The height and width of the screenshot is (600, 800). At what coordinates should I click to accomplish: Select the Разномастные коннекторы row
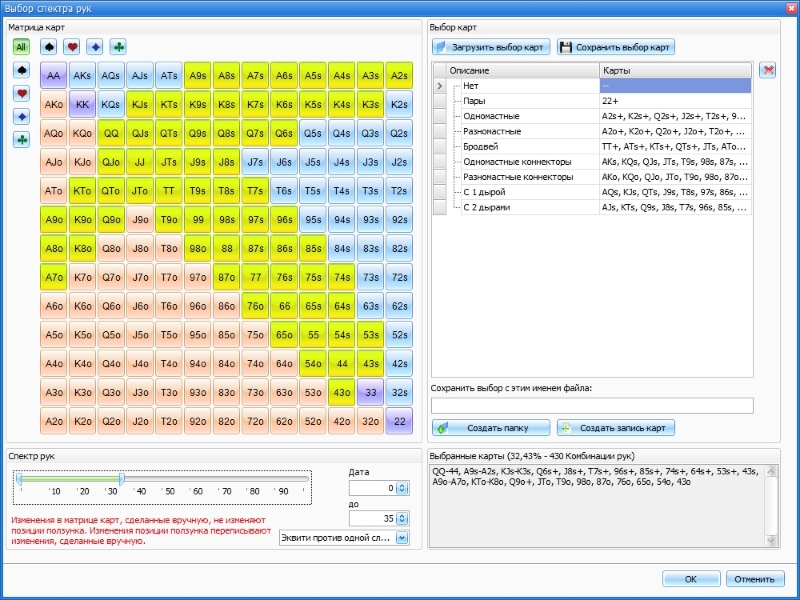(x=592, y=177)
